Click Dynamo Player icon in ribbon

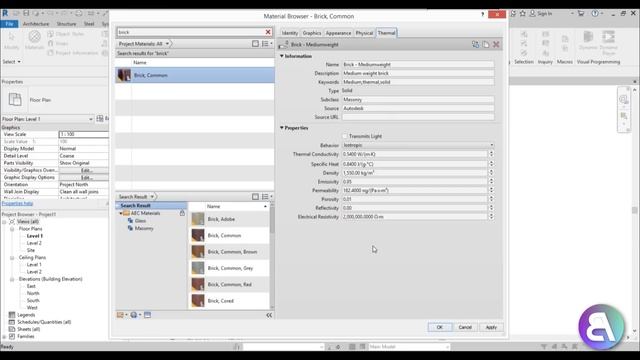pos(608,37)
